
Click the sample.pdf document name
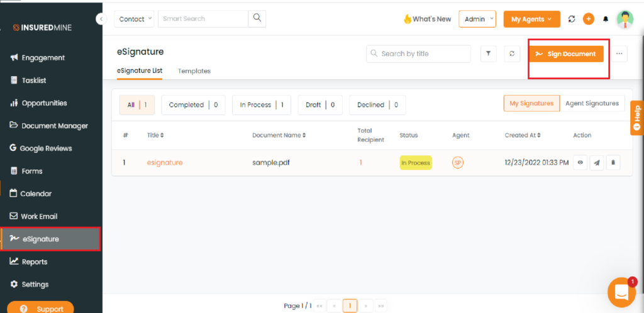(x=271, y=162)
